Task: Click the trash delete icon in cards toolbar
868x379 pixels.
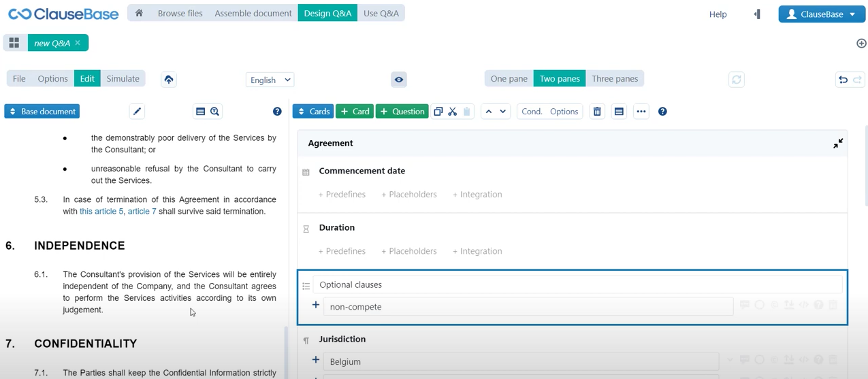Action: pos(597,112)
